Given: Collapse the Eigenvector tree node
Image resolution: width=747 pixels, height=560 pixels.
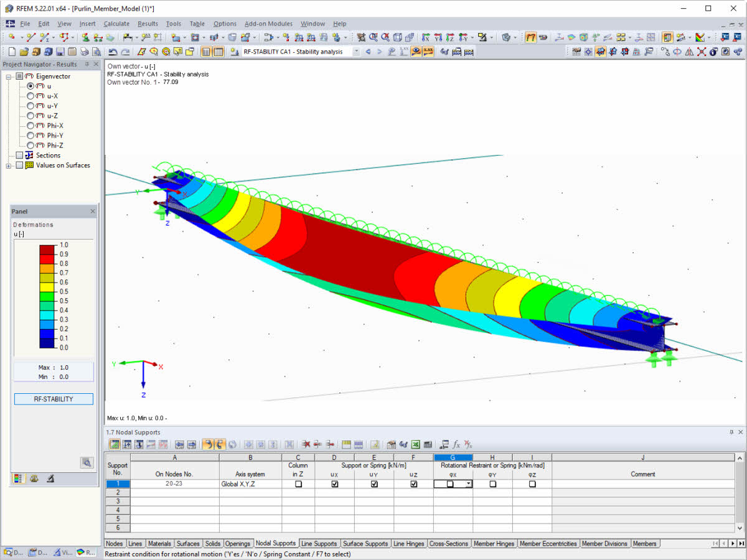Looking at the screenshot, I should [x=9, y=76].
